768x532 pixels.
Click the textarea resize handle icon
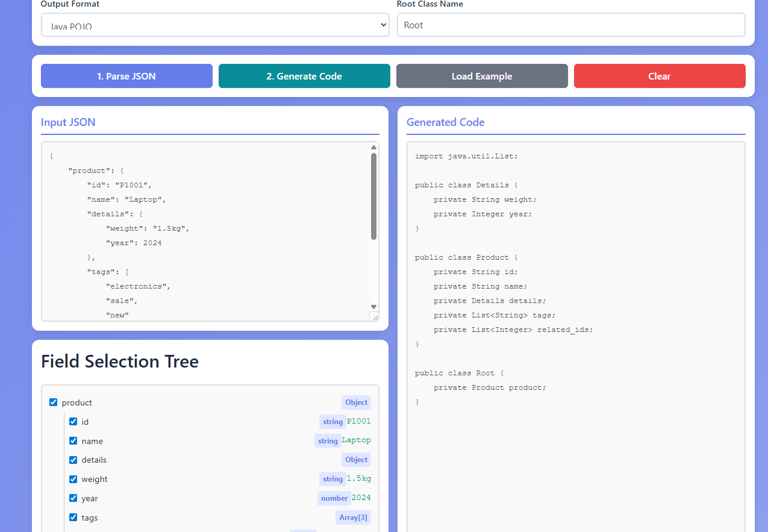pyautogui.click(x=374, y=316)
